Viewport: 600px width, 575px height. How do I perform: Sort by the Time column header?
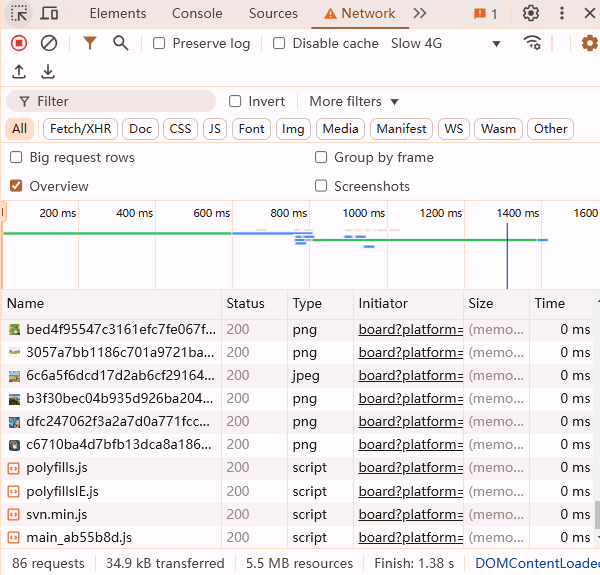click(561, 304)
